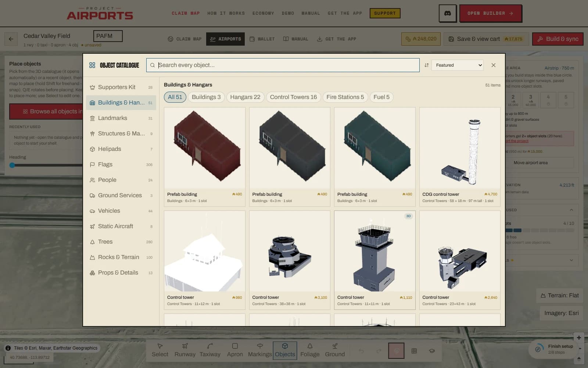
Task: Filter by Fire Stations 5 chip
Action: [x=345, y=97]
